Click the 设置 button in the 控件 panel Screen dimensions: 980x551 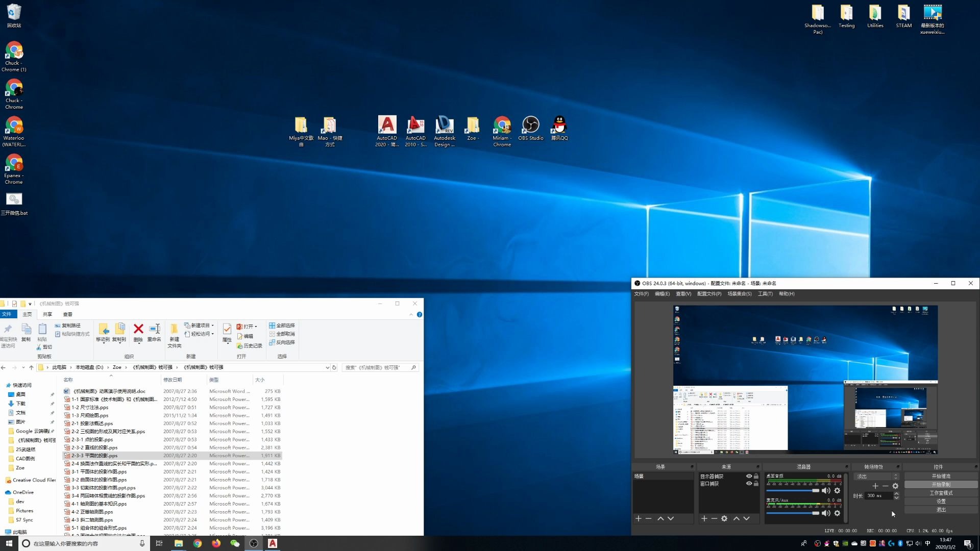[941, 502]
